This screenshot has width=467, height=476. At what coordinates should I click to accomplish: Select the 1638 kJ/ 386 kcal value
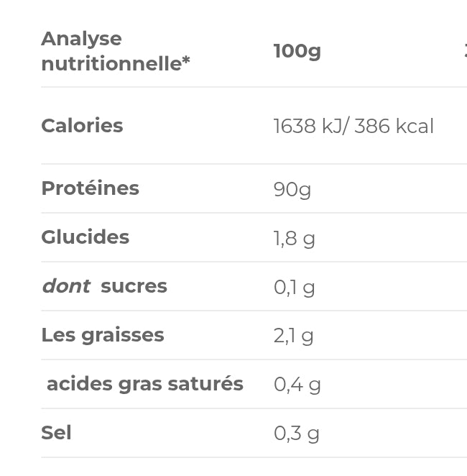(353, 126)
